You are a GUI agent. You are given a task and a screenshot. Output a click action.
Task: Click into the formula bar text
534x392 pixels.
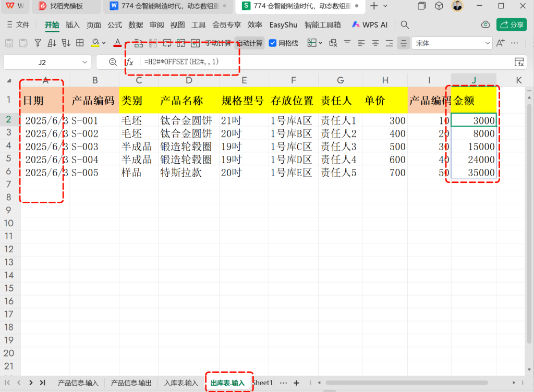pos(181,62)
